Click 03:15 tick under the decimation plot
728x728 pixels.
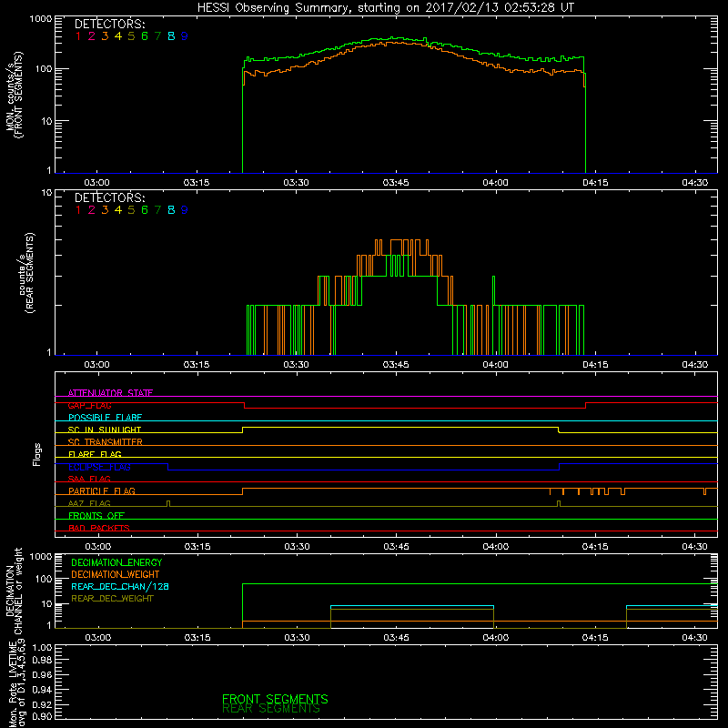197,638
